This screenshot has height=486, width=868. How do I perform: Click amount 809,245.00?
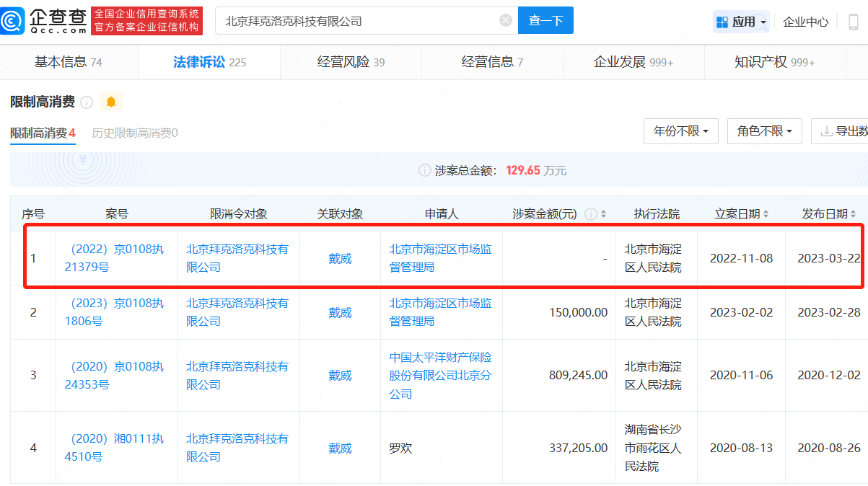pyautogui.click(x=578, y=376)
